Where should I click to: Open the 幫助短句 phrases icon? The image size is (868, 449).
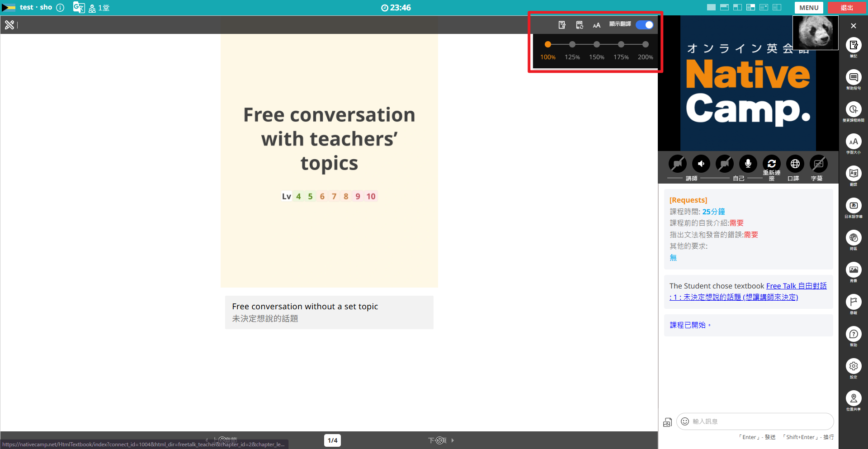click(x=854, y=77)
